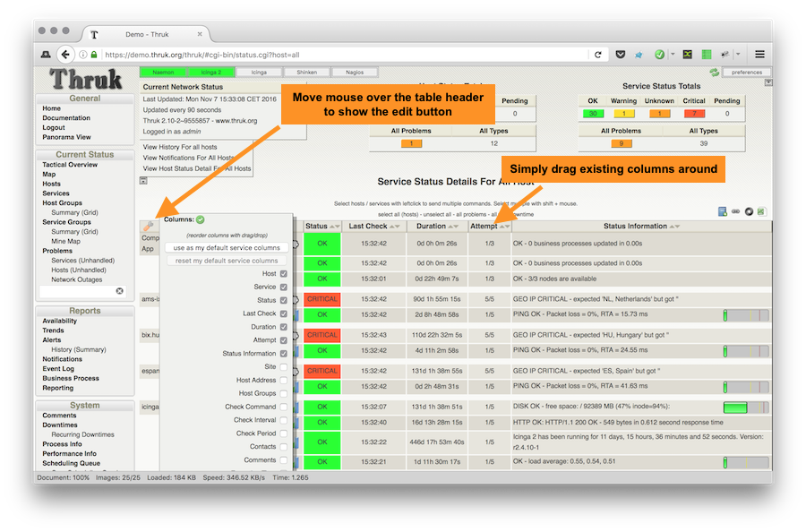Click the black circle icon above the table

[x=749, y=211]
